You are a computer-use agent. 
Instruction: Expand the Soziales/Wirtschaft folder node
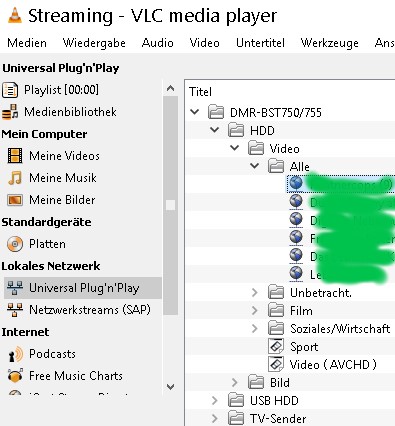point(255,328)
